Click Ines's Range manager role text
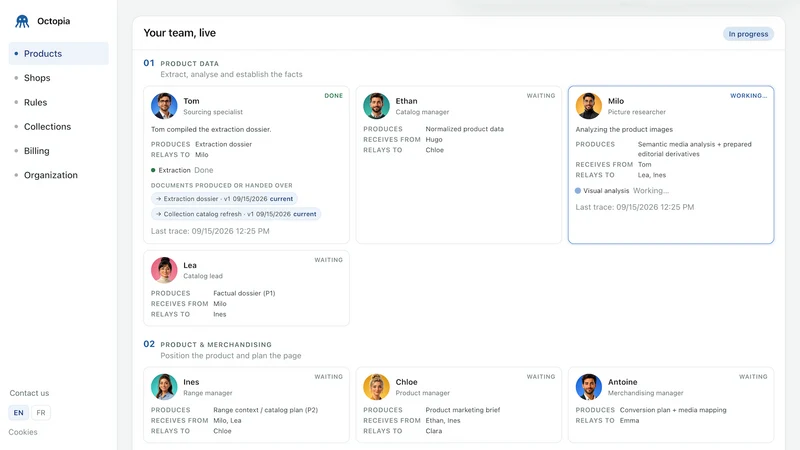800x450 pixels. coord(208,393)
